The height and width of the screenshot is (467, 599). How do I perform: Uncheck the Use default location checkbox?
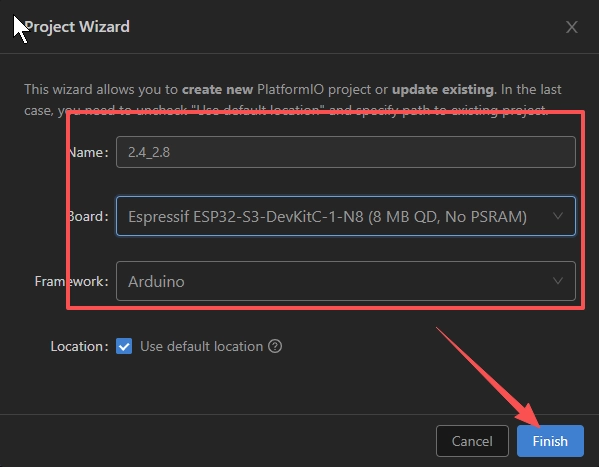coord(124,346)
